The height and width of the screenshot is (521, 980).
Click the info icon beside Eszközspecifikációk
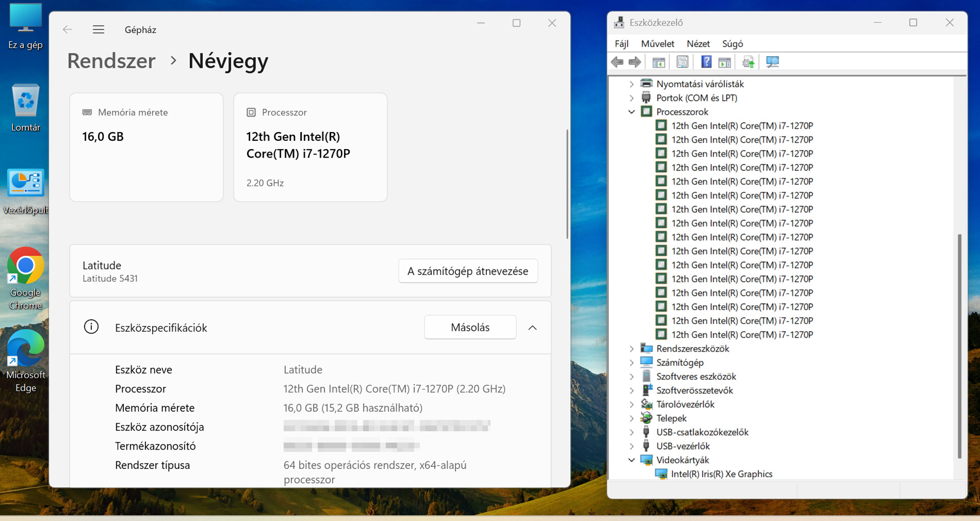(91, 327)
